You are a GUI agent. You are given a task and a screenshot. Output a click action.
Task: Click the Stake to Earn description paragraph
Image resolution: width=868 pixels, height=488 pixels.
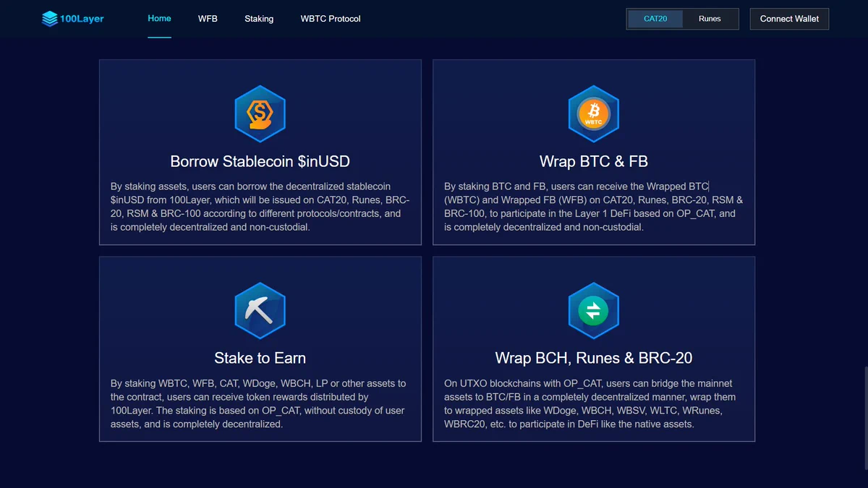click(260, 404)
